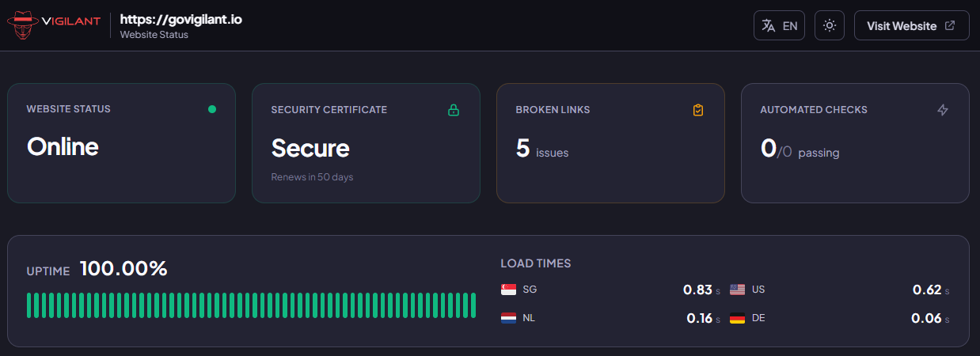Click the last bar in uptime chart

tap(474, 305)
